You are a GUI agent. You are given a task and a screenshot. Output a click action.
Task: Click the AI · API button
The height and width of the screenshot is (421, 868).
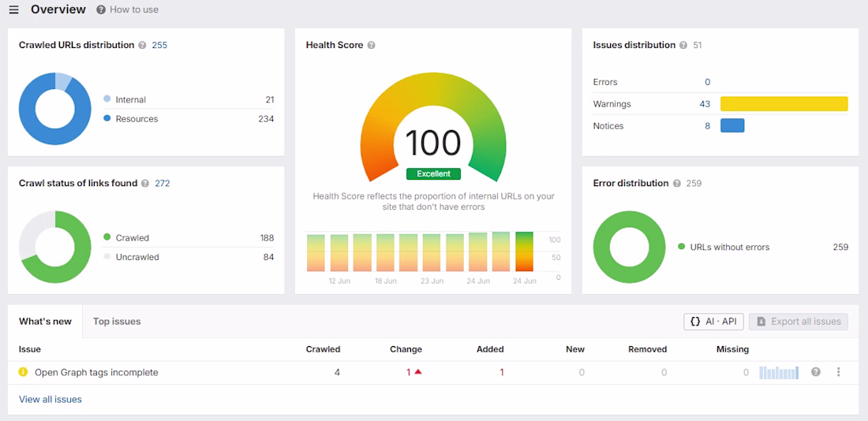click(713, 322)
